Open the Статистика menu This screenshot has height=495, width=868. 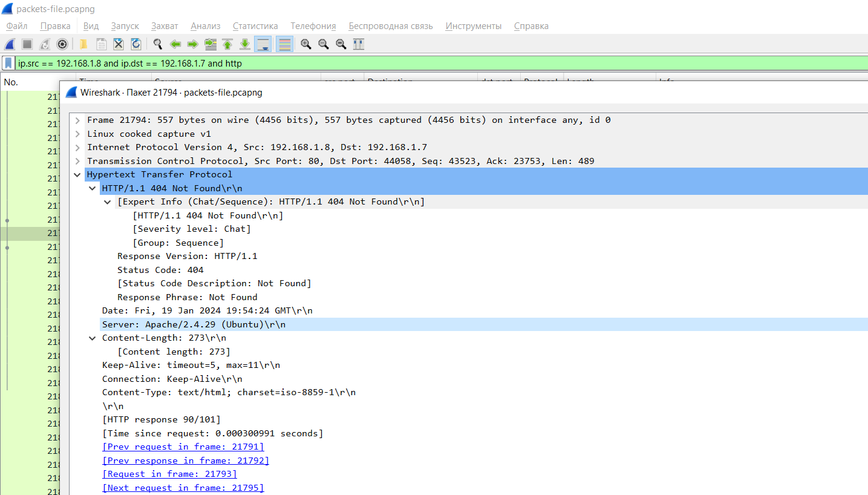pos(255,26)
